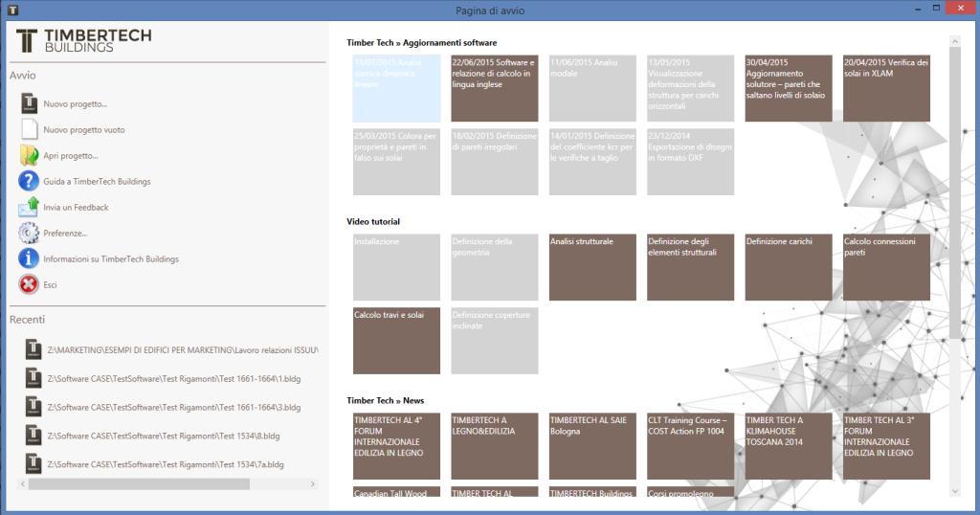Open the 25/03/2015 Colora per proprietà tile
This screenshot has width=980, height=515.
click(x=396, y=162)
